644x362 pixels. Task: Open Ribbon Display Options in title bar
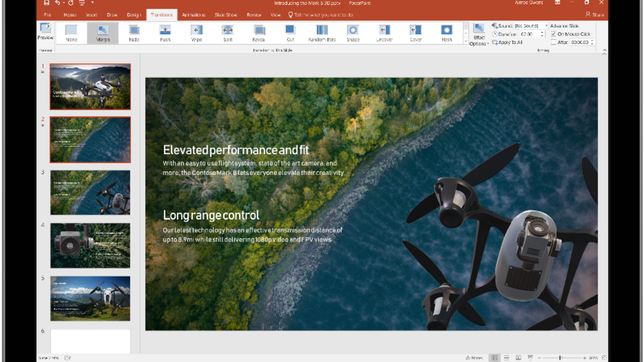click(x=557, y=3)
